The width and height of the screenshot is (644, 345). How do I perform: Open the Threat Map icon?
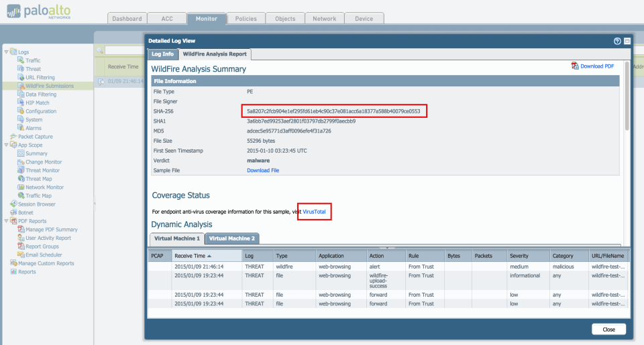pyautogui.click(x=21, y=178)
